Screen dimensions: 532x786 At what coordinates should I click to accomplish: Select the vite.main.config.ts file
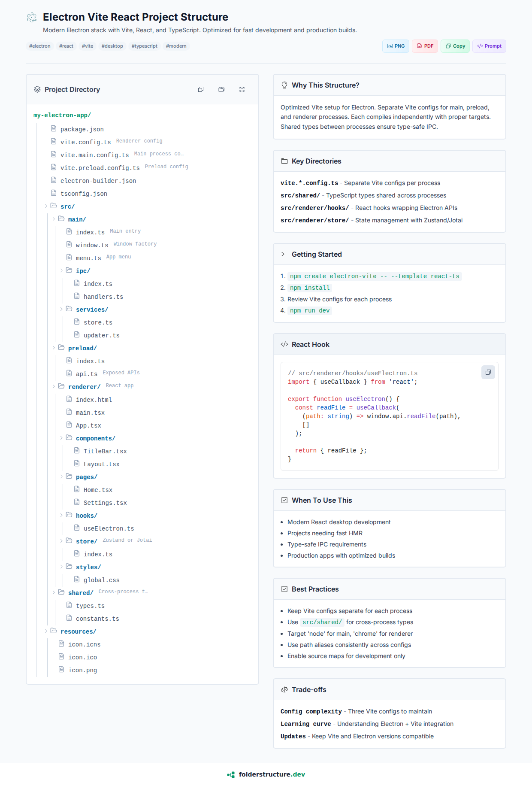pyautogui.click(x=94, y=155)
